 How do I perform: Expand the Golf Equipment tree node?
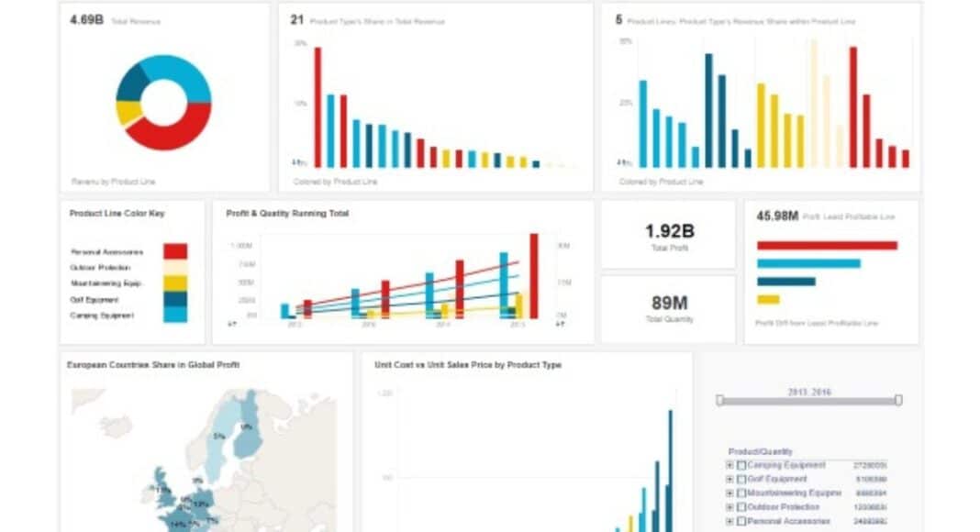[x=729, y=479]
